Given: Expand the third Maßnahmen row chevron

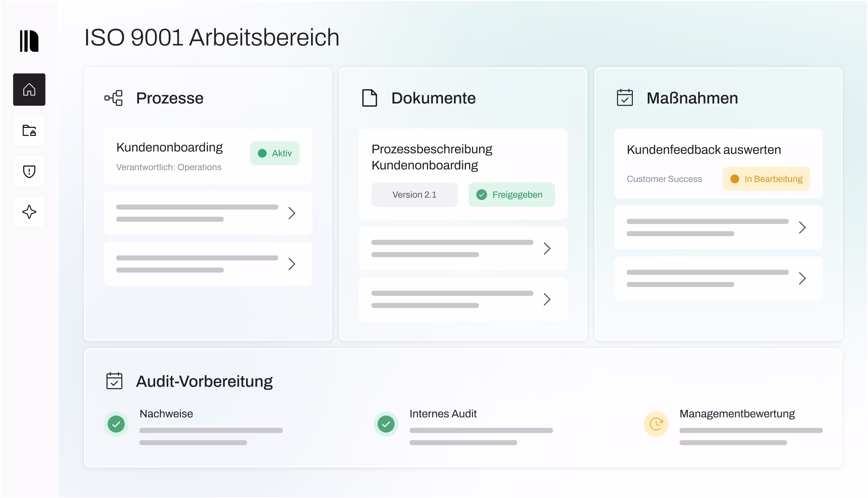Looking at the screenshot, I should tap(802, 278).
